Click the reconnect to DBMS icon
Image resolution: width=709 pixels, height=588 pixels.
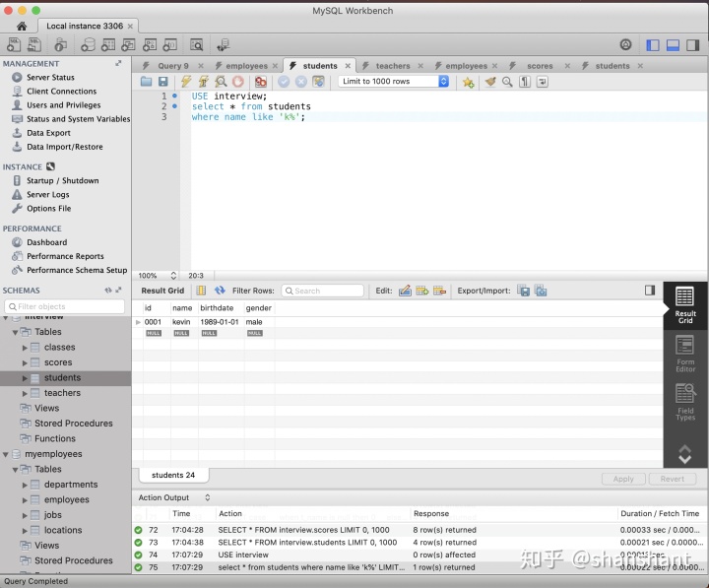(x=223, y=44)
